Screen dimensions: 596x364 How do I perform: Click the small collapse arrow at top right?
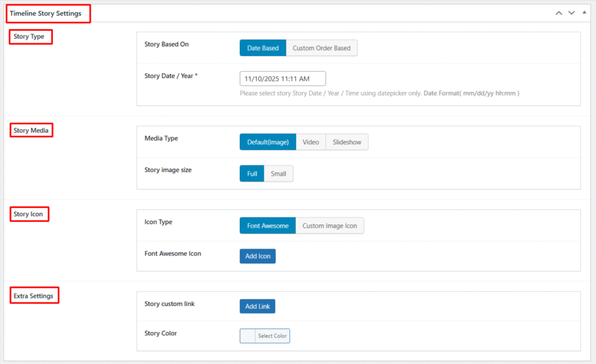click(x=584, y=12)
